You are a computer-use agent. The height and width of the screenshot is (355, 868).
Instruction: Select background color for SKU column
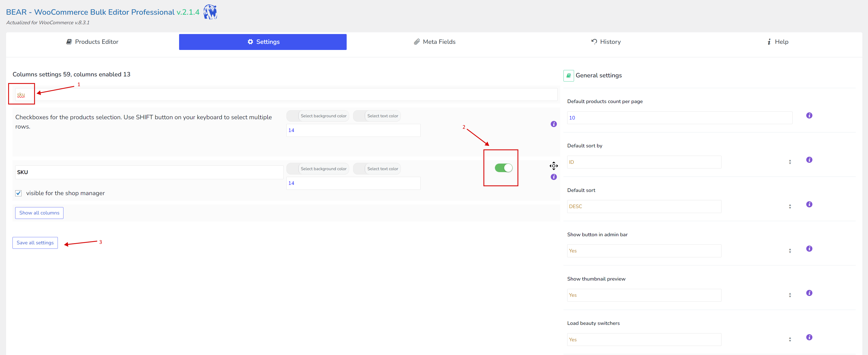pos(318,169)
